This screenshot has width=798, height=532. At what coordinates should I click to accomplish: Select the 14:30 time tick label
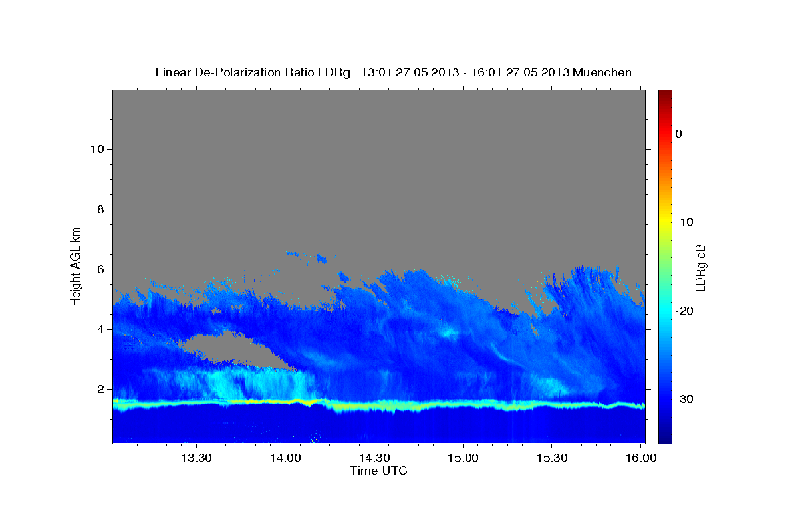[374, 458]
